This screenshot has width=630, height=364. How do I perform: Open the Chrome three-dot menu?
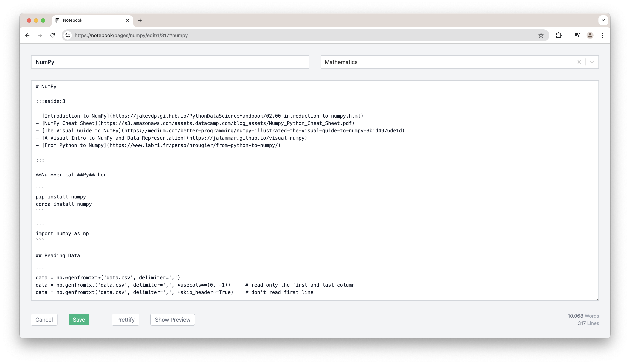tap(602, 36)
